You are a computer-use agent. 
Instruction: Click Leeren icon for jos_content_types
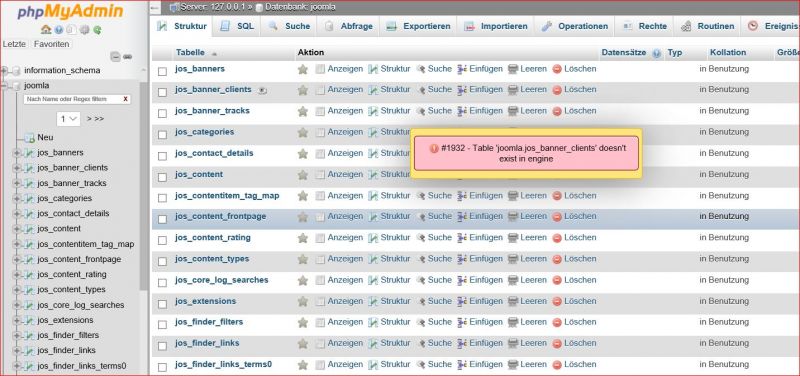click(513, 259)
